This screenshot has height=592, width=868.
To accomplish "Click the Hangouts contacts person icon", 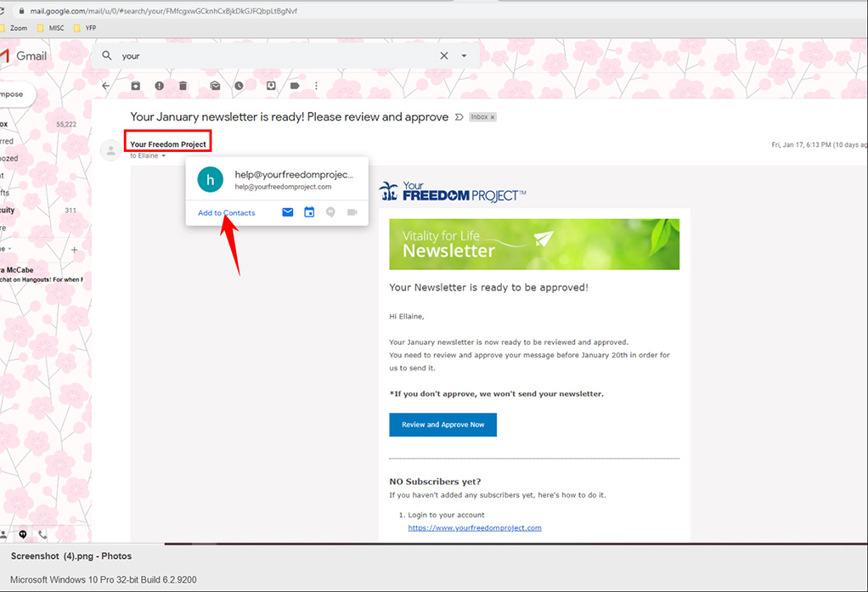I will (3, 534).
